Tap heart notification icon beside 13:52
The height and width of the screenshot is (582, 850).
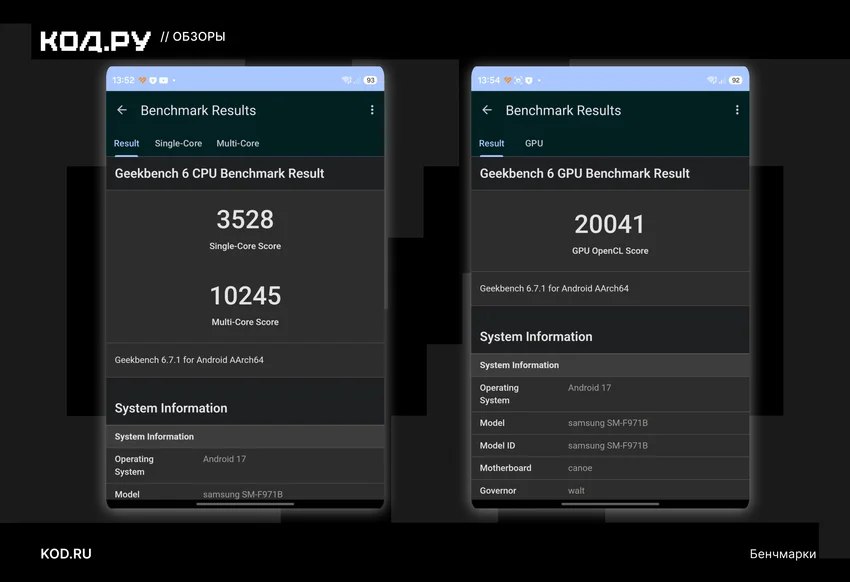(x=143, y=80)
